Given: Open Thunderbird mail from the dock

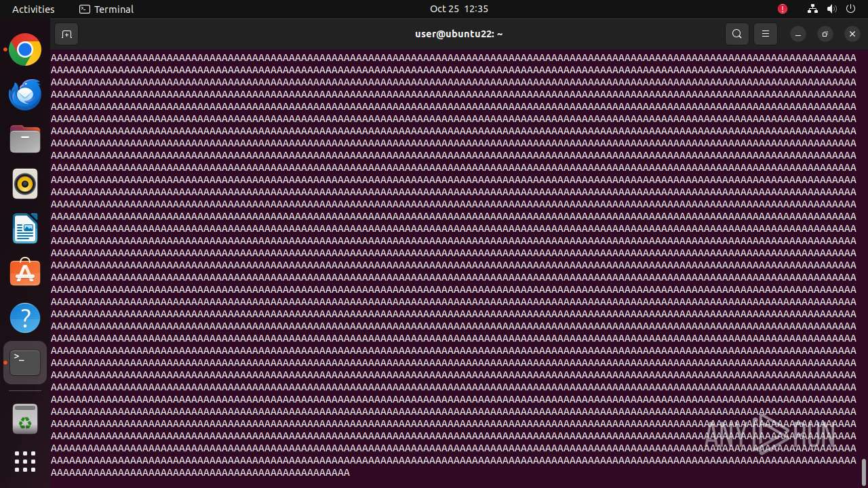Looking at the screenshot, I should [x=25, y=94].
